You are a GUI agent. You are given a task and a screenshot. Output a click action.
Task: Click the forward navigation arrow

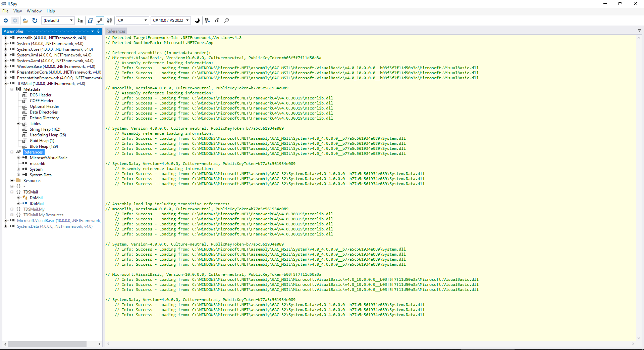coord(15,20)
